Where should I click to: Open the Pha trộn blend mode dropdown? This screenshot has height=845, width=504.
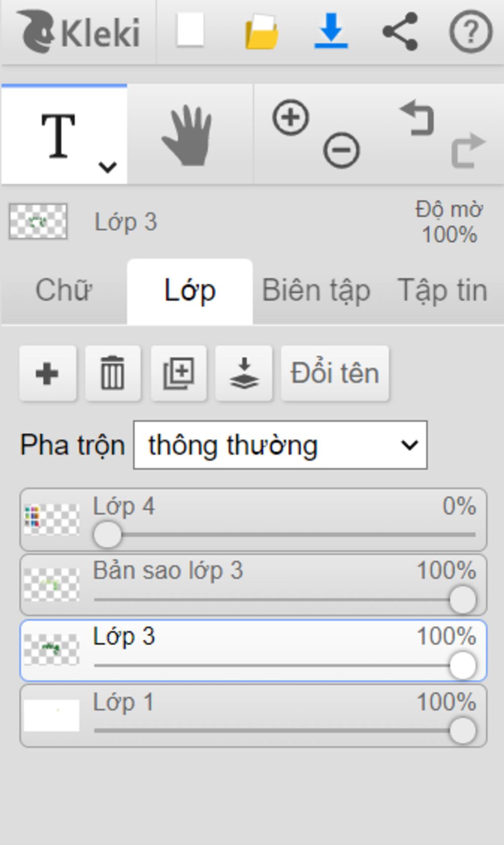click(x=280, y=445)
